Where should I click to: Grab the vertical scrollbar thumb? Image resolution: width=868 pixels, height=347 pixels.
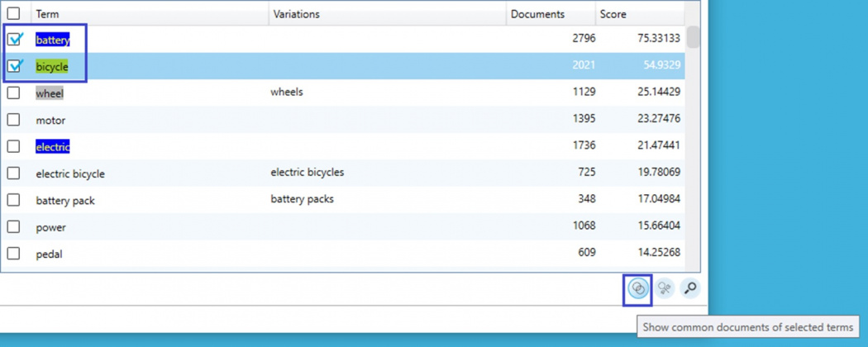click(x=693, y=37)
